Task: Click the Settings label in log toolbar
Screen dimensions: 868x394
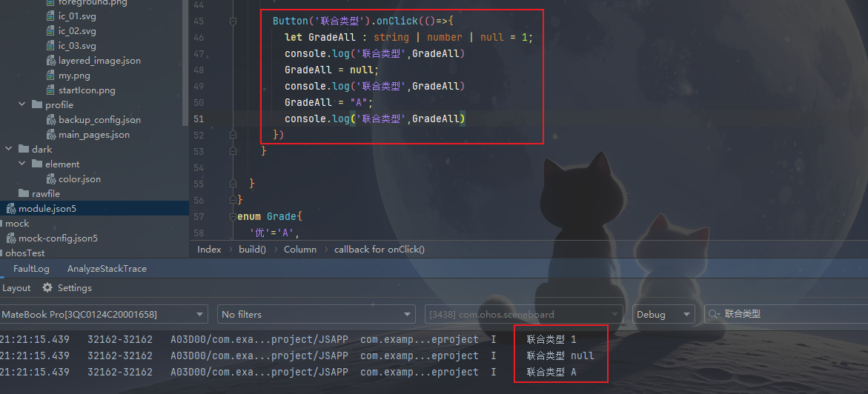Action: (75, 288)
